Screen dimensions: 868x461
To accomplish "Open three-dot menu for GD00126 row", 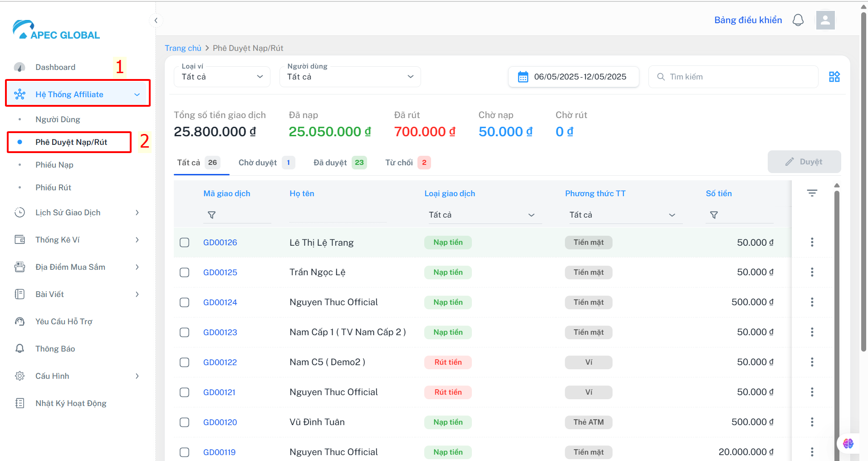I will (812, 242).
